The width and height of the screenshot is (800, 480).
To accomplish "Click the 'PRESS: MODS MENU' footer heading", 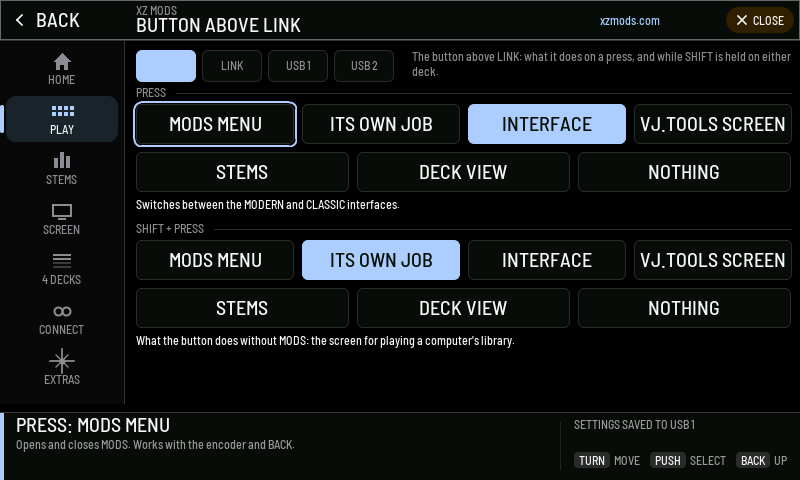I will pyautogui.click(x=93, y=425).
